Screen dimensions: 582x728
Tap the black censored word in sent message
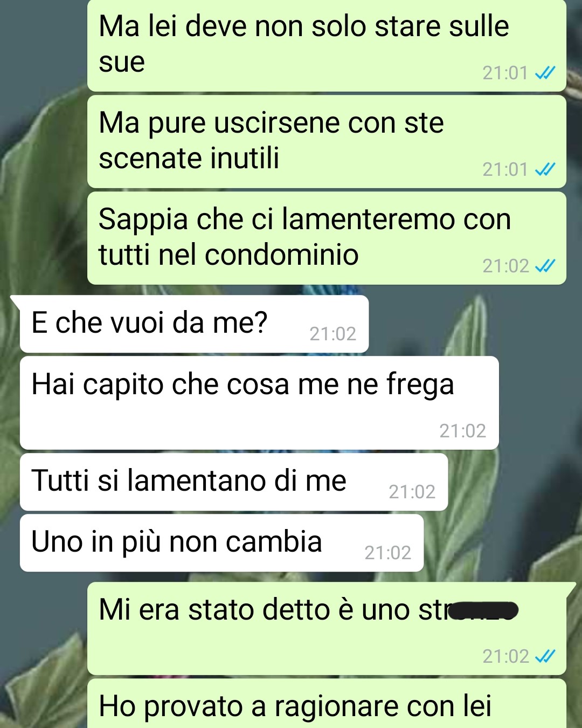pos(483,610)
